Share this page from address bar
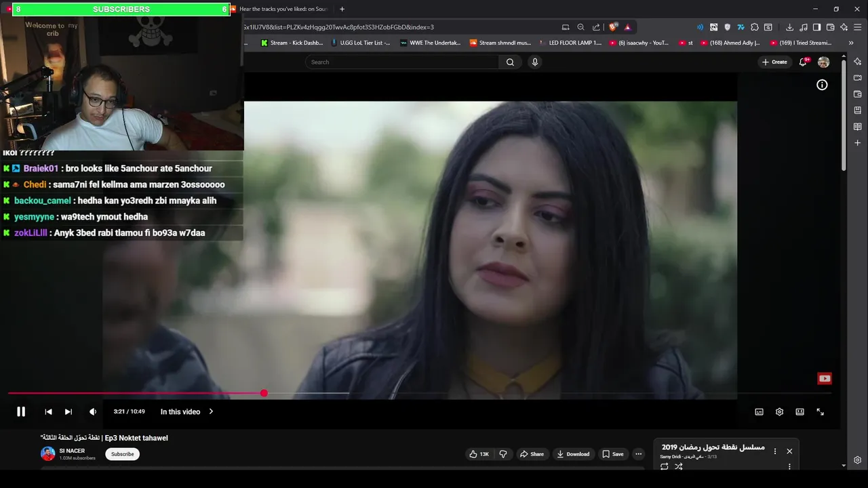868x488 pixels. 596,27
